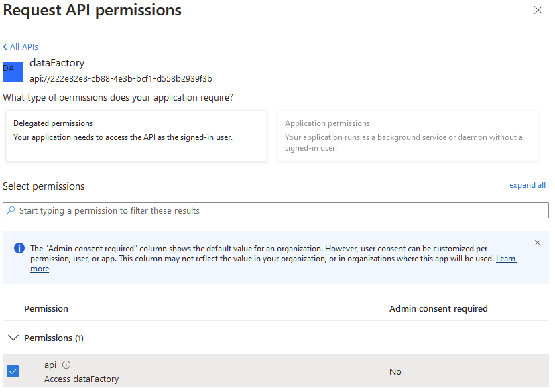555x392 pixels.
Task: Collapse the Permissions (1) group chevron
Action: click(x=13, y=338)
